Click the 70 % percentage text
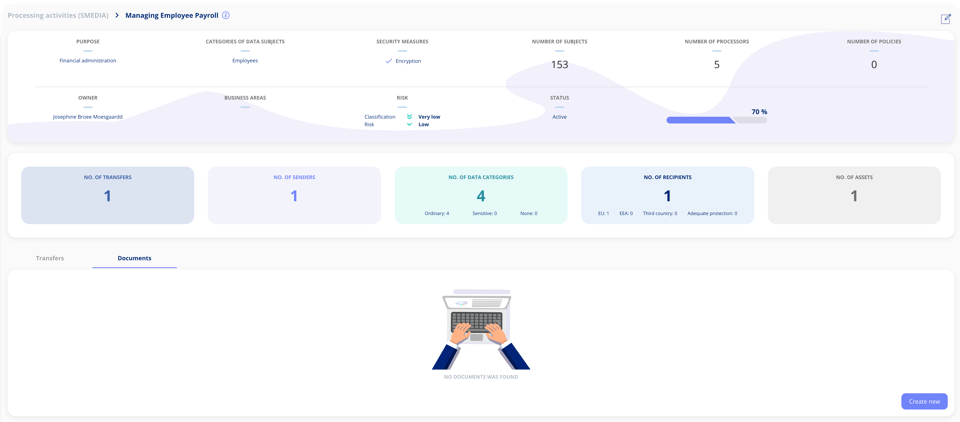Viewport: 960px width, 422px height. click(x=759, y=111)
